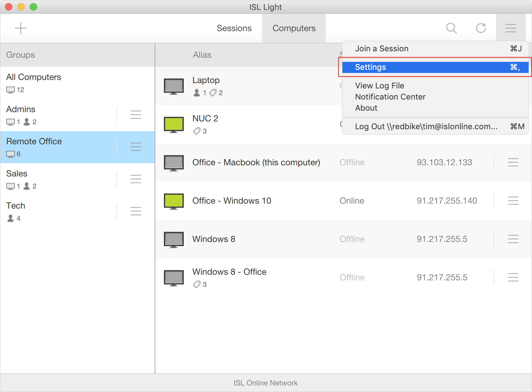Select About from the menu
This screenshot has width=532, height=392.
point(435,108)
